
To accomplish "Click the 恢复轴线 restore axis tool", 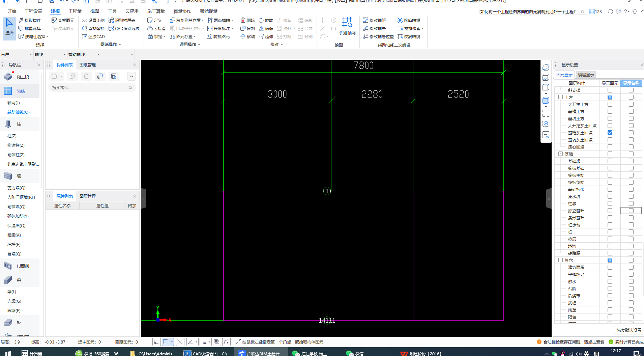I will [x=409, y=36].
